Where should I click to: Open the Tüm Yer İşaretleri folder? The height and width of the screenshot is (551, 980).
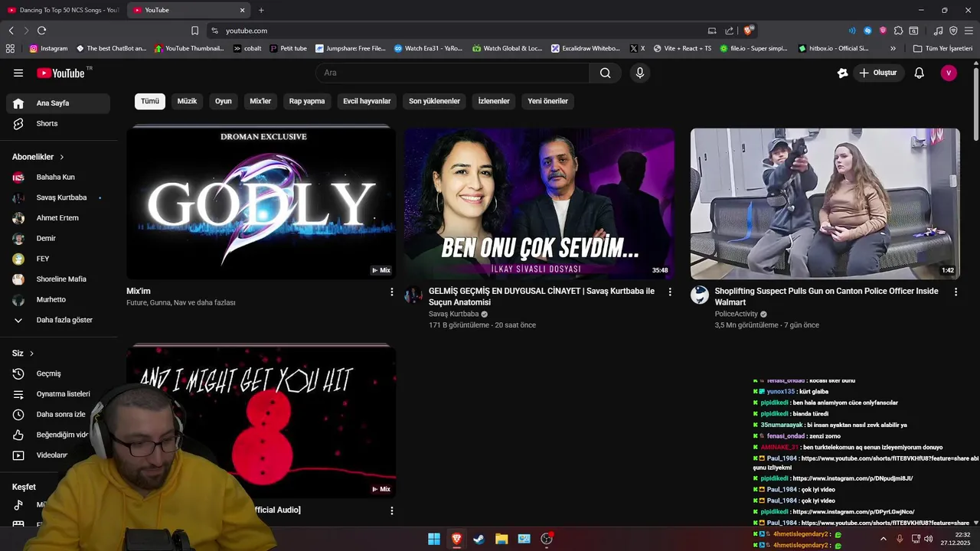pyautogui.click(x=942, y=48)
